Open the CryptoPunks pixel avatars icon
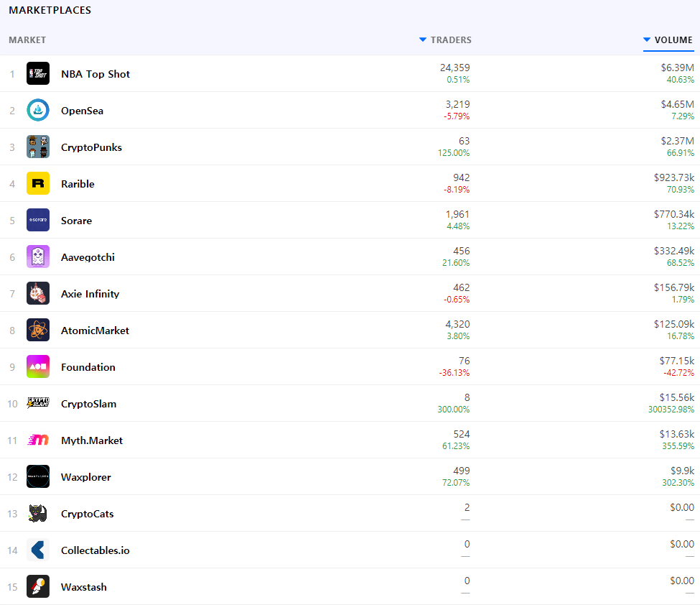 (38, 147)
